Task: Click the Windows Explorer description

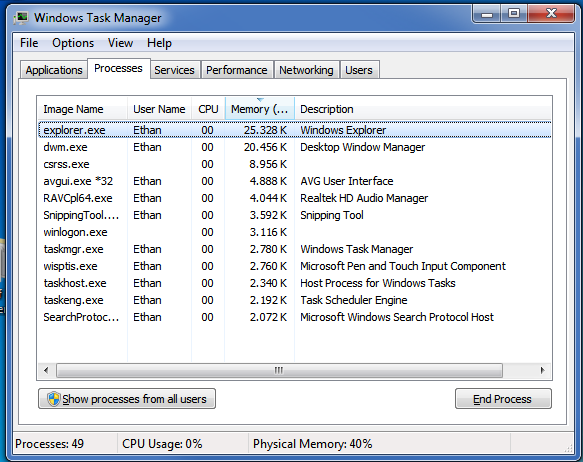Action: click(343, 130)
